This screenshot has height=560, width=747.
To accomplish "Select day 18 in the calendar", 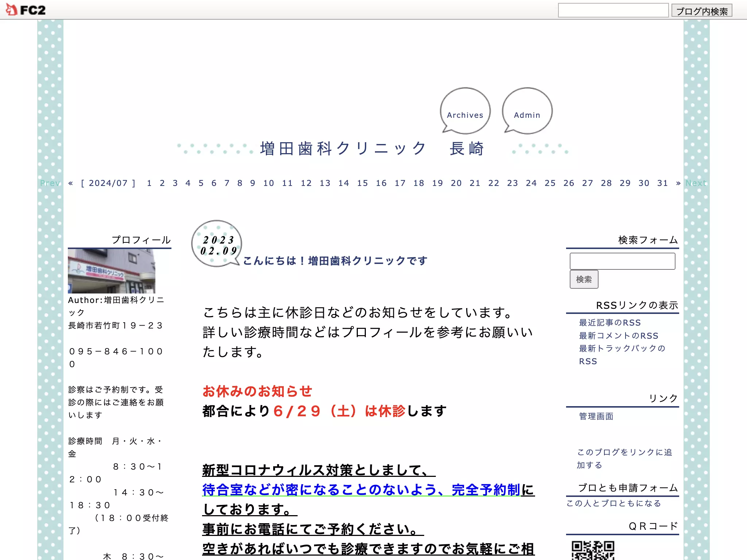I will click(419, 183).
